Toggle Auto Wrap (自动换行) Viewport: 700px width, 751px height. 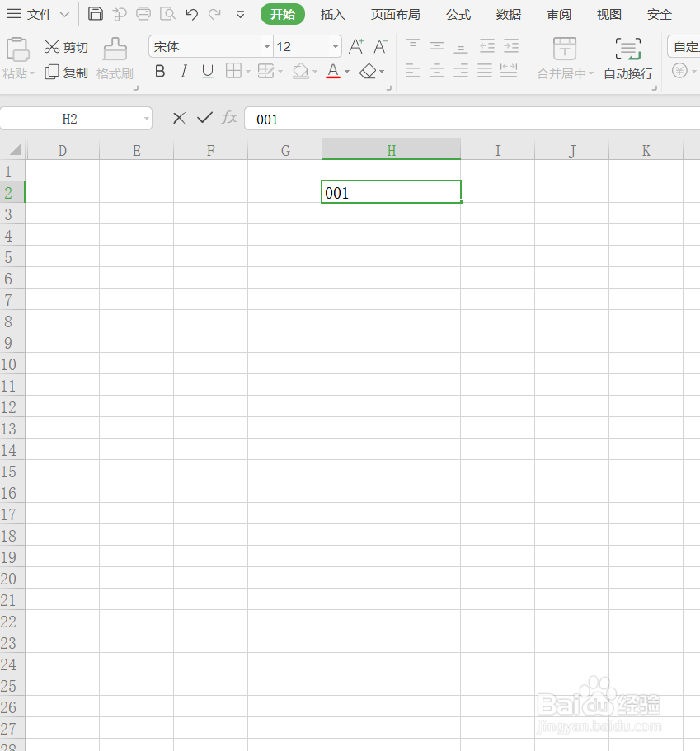[628, 59]
